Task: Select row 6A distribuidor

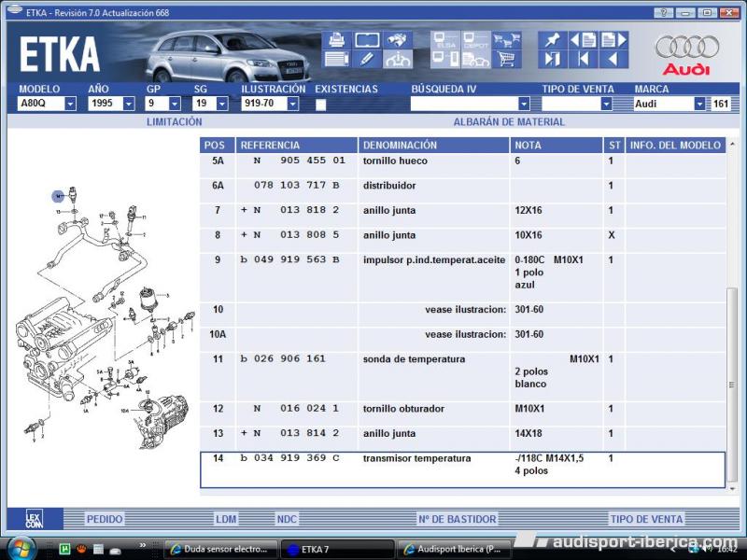Action: pos(462,190)
